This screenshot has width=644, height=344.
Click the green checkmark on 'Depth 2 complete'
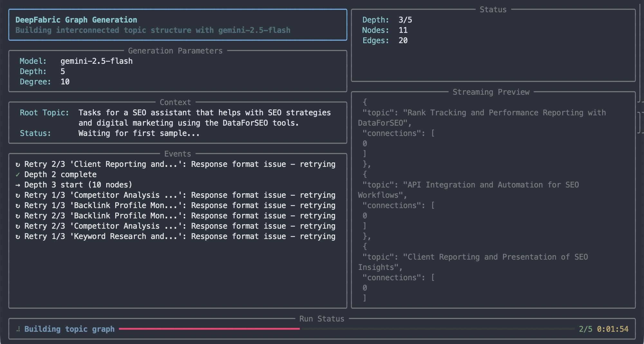point(18,174)
